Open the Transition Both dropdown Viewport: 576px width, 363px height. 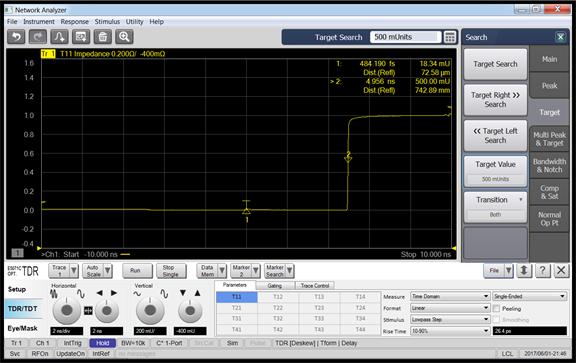[495, 207]
